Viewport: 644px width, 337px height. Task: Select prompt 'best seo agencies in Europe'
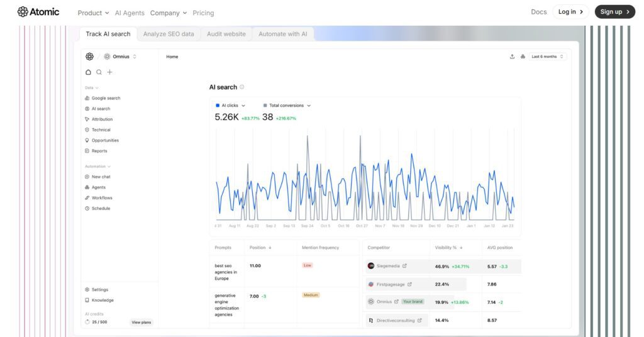point(226,272)
